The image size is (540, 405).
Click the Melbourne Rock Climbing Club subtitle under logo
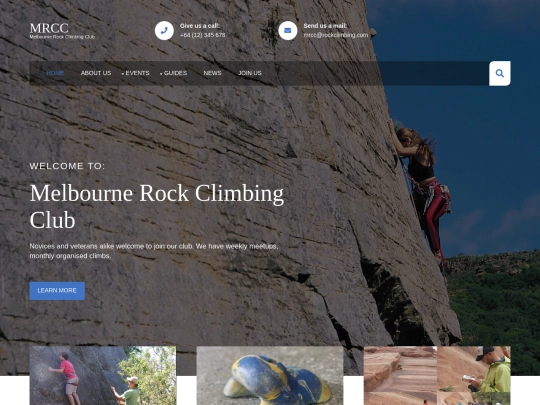click(62, 37)
